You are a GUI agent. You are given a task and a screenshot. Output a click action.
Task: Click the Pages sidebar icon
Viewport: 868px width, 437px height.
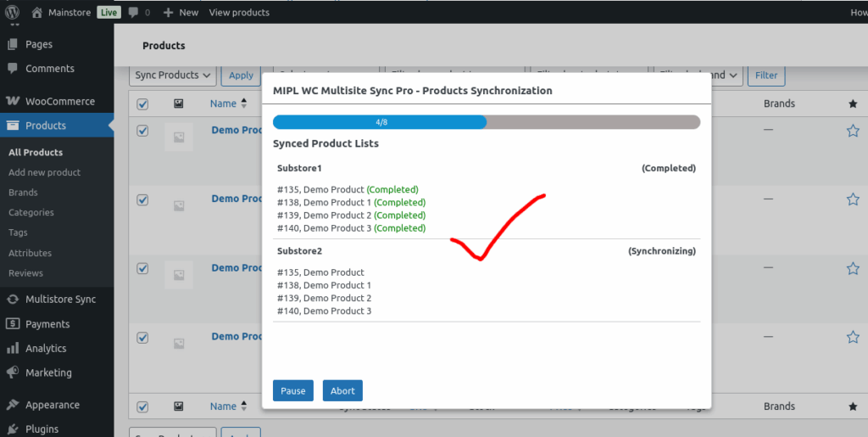[12, 44]
